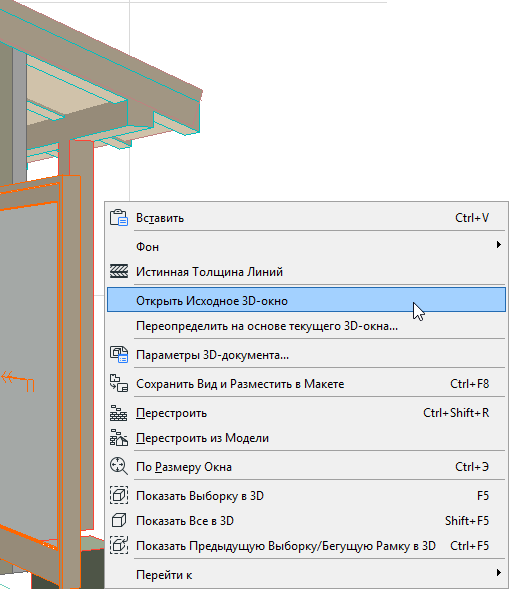Open Параметры 3D-документа settings
509x589 pixels.
click(x=306, y=355)
